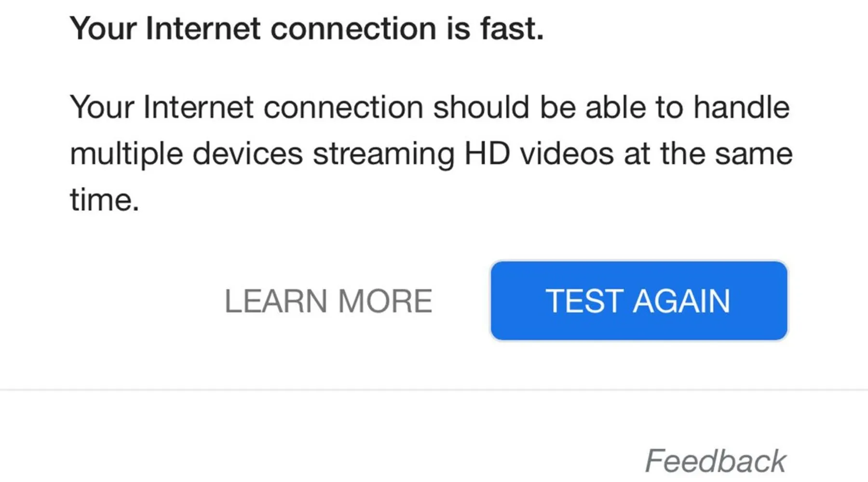Open the Feedback link

[715, 461]
